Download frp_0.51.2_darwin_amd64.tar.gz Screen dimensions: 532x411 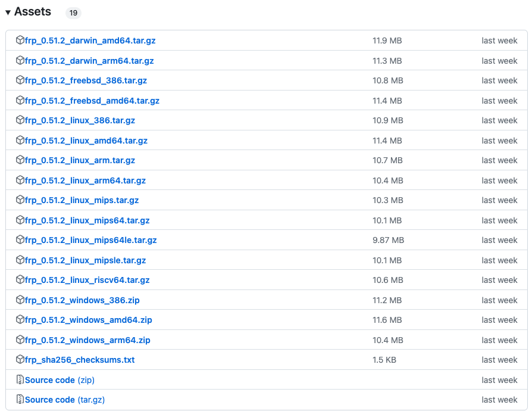(90, 41)
